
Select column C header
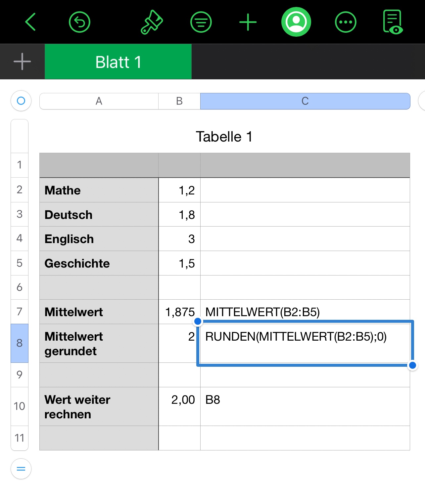pos(305,101)
